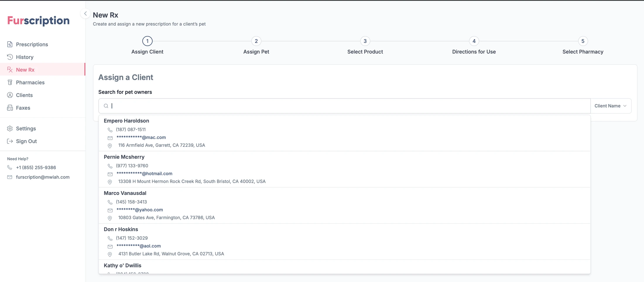This screenshot has width=644, height=282.
Task: Click address 116 Armfield Ave, Garrett
Action: coord(162,145)
